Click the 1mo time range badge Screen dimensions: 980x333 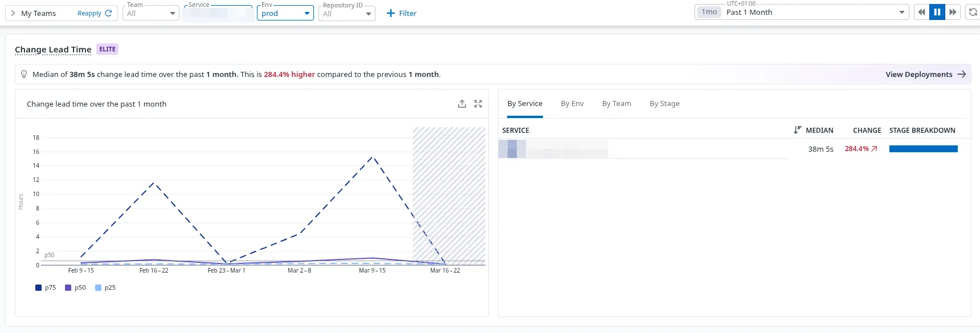pyautogui.click(x=709, y=12)
